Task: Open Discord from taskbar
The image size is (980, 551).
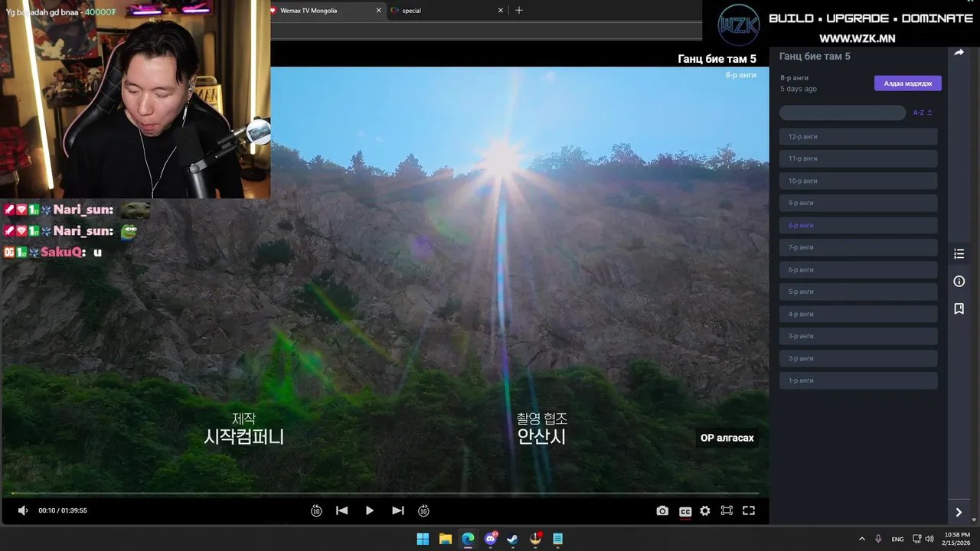Action: [491, 539]
